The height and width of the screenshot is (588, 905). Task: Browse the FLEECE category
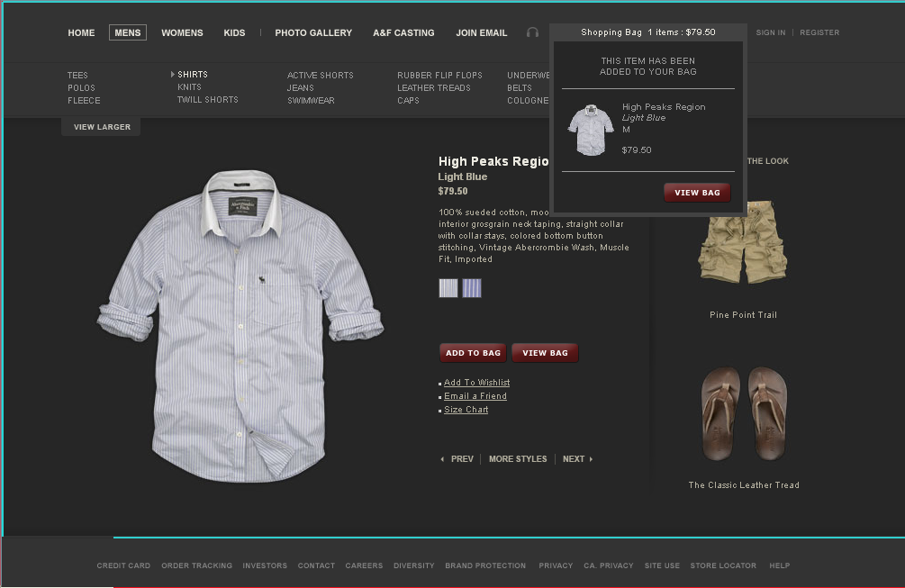[x=84, y=101]
